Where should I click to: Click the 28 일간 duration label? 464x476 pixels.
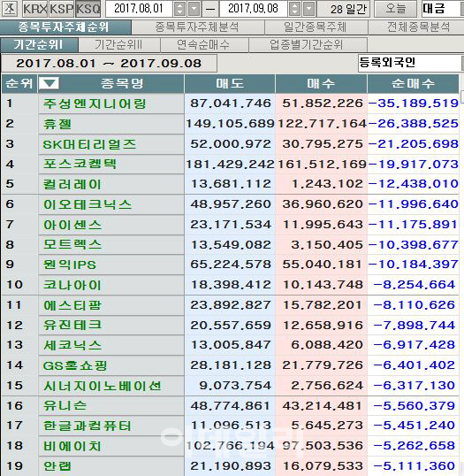(x=349, y=9)
